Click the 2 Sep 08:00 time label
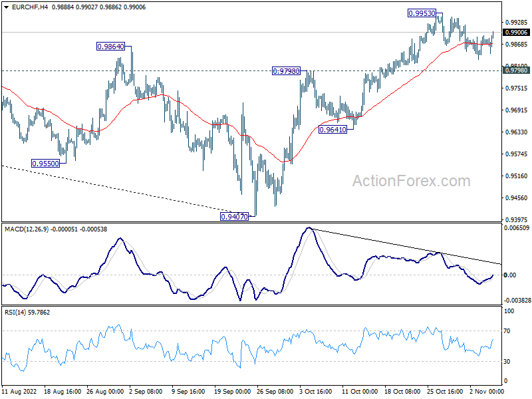This screenshot has height=399, width=532. [x=146, y=391]
